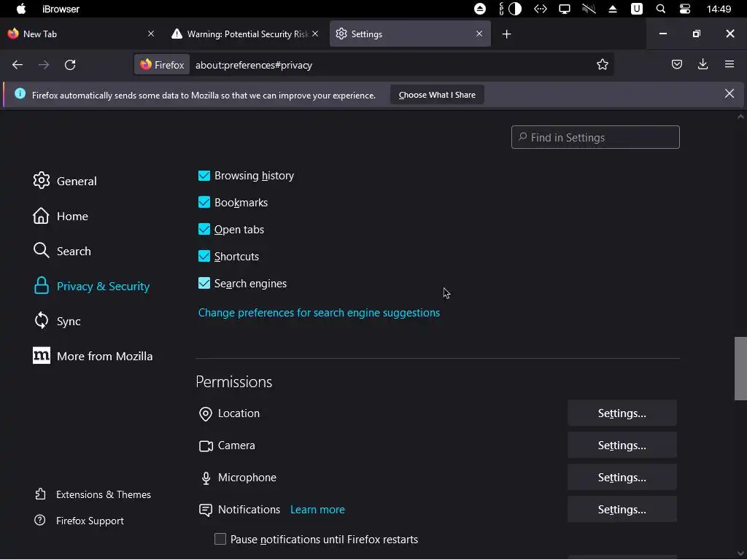The image size is (747, 560).
Task: Open Location permission Settings button
Action: pyautogui.click(x=622, y=413)
